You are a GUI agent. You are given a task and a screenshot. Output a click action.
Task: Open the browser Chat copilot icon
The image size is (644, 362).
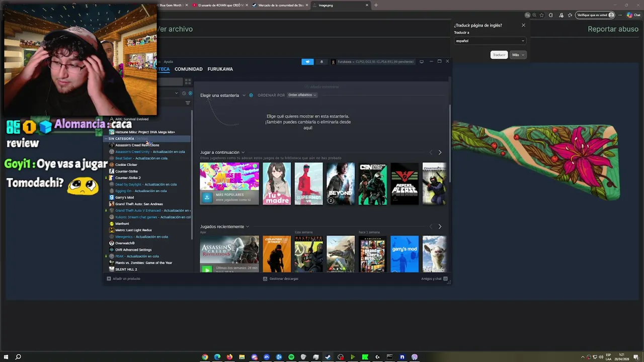pos(633,15)
